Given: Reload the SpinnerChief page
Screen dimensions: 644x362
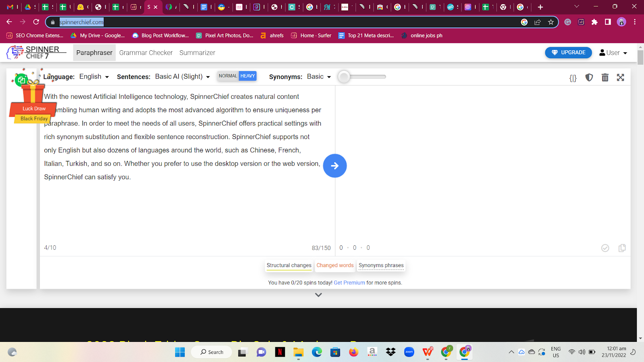Looking at the screenshot, I should click(x=36, y=22).
